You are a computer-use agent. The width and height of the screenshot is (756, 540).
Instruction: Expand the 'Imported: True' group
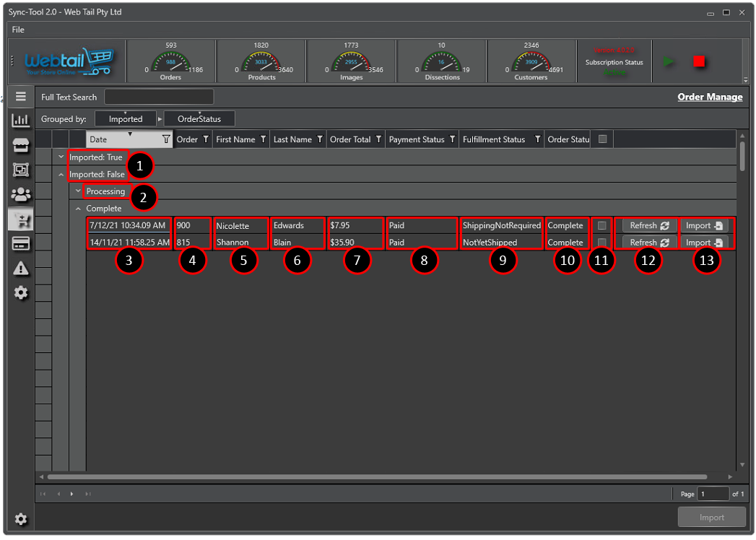tap(61, 157)
